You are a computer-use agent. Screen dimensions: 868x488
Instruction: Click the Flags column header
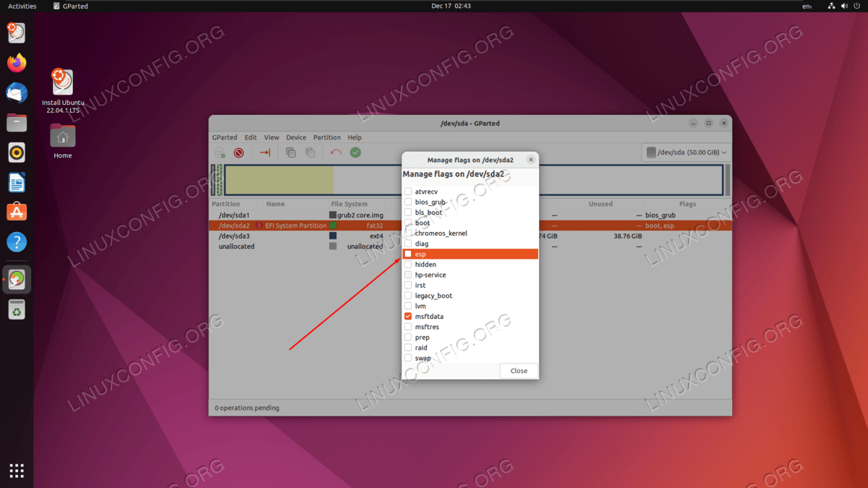pos(687,204)
